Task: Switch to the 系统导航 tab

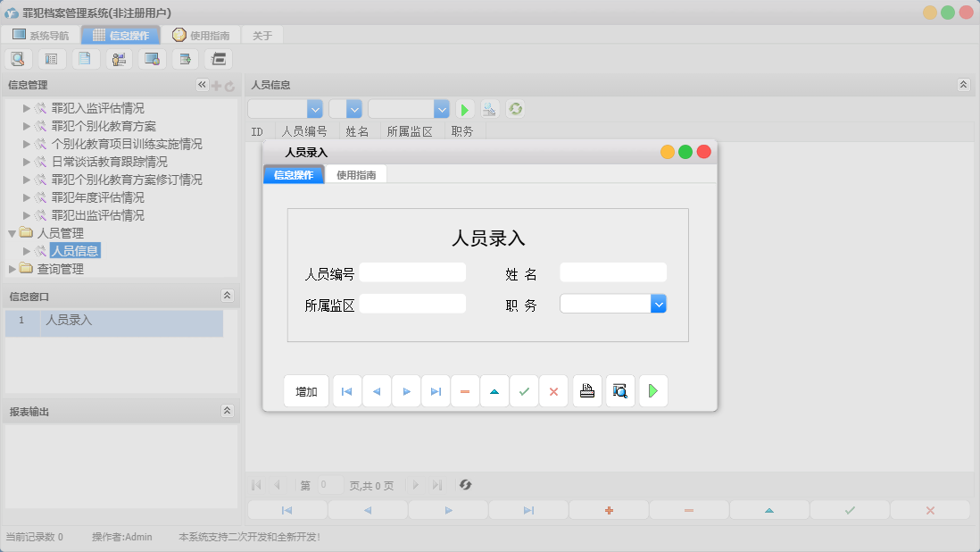Action: click(37, 35)
